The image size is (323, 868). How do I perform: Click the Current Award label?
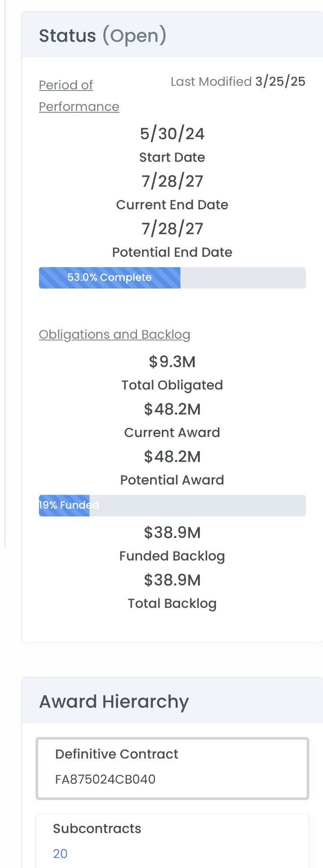pyautogui.click(x=172, y=433)
